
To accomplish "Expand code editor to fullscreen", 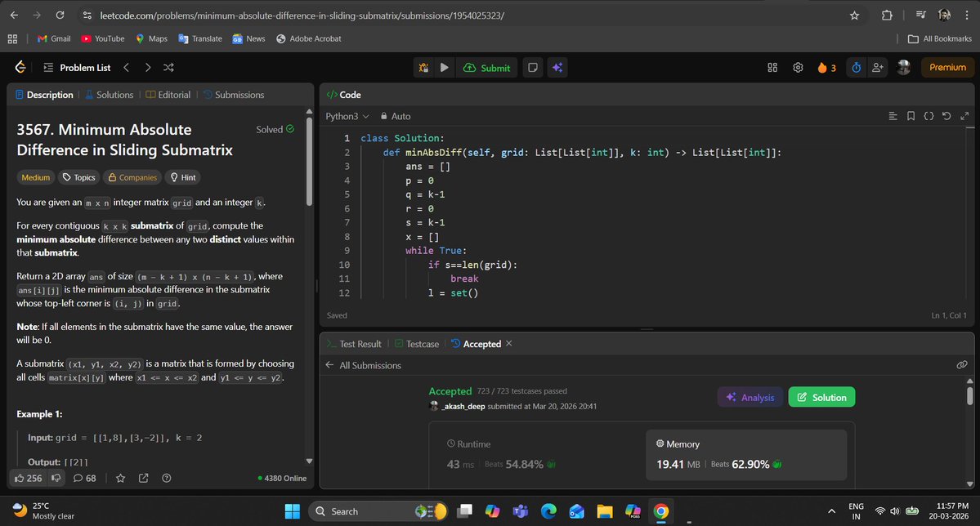I will tap(964, 116).
